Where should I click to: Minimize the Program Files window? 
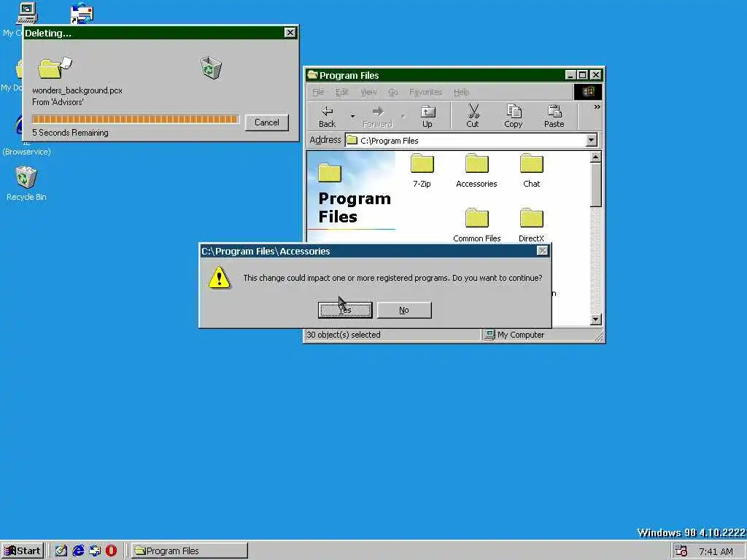[x=570, y=75]
